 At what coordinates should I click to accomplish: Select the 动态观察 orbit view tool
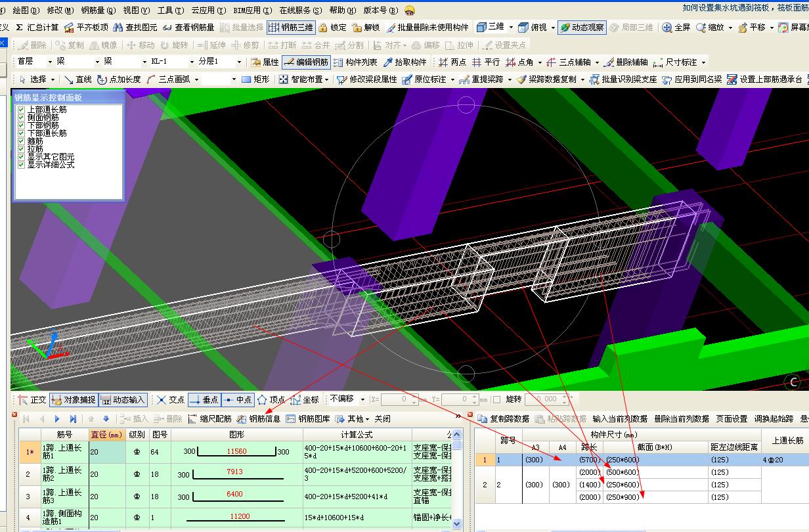point(581,28)
